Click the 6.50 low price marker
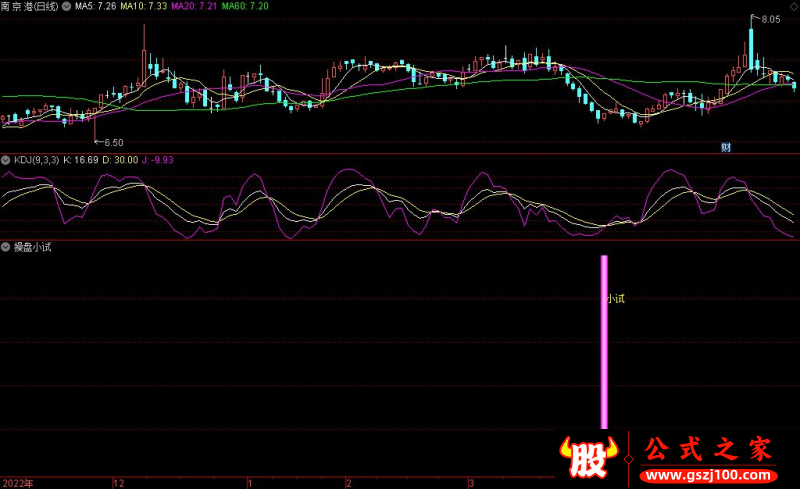The height and width of the screenshot is (489, 800). [112, 142]
